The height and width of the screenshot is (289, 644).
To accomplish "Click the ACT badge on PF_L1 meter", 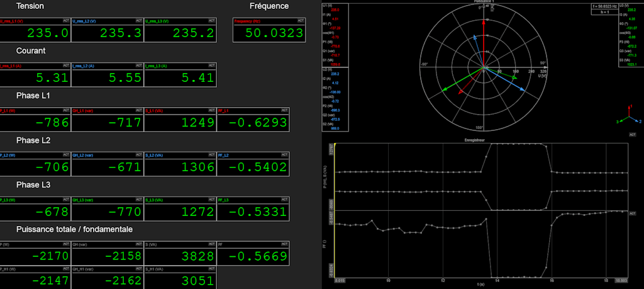I will pyautogui.click(x=285, y=110).
